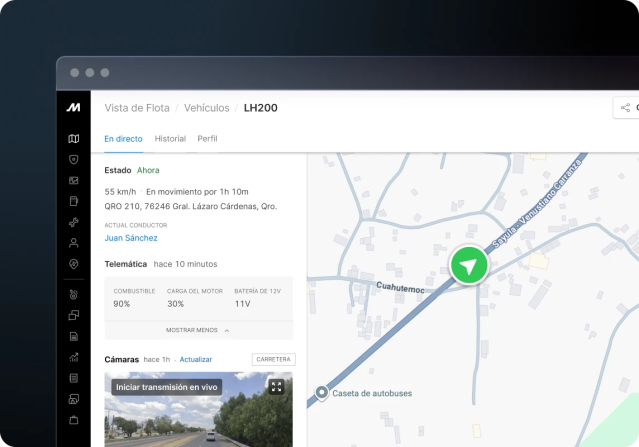Expand camera video to fullscreen
Screen dimensions: 639x447
(276, 386)
